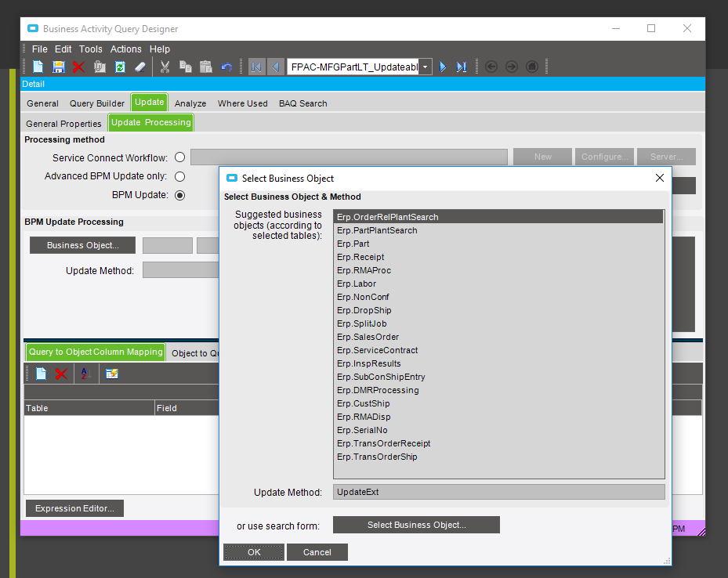
Task: Click the Save icon in the toolbar
Action: click(x=58, y=67)
